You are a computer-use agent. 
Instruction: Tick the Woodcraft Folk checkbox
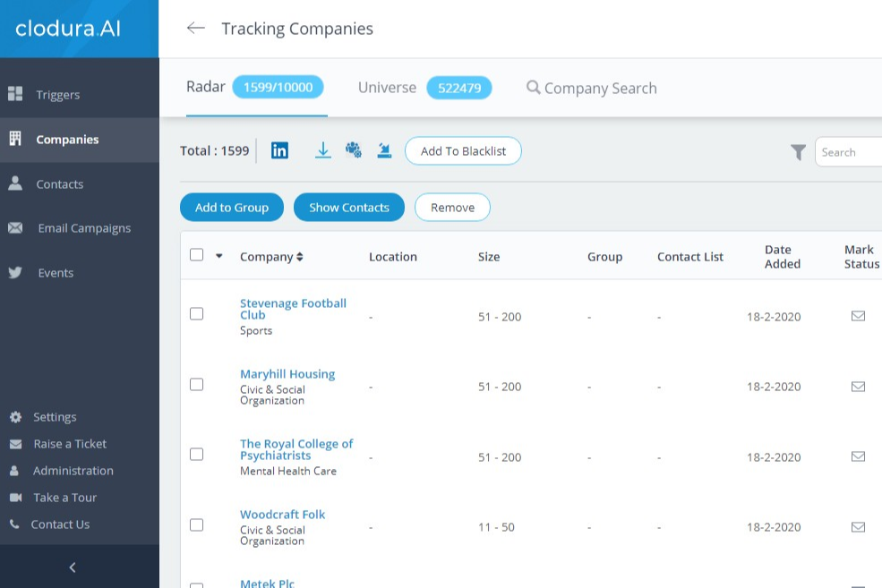[196, 525]
